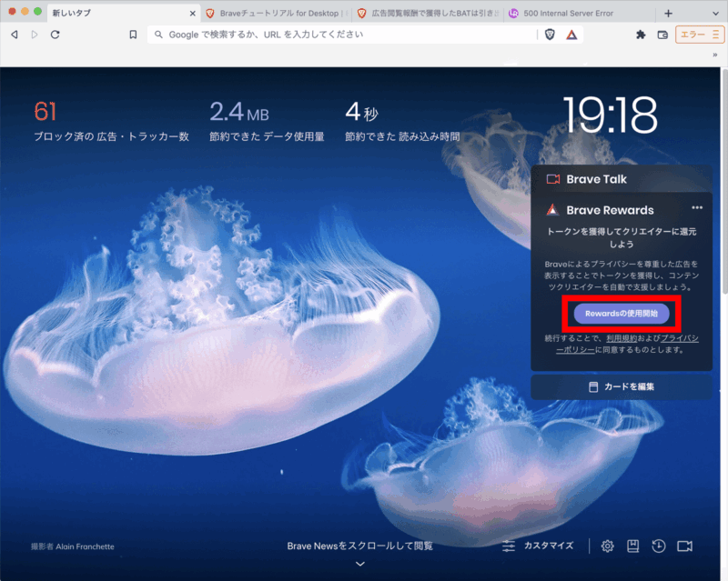Viewport: 728px width, 581px height.
Task: Click the reload page icon
Action: click(56, 35)
